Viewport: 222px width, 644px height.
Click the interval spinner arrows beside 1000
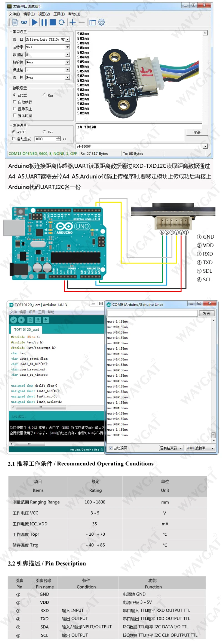click(x=58, y=139)
